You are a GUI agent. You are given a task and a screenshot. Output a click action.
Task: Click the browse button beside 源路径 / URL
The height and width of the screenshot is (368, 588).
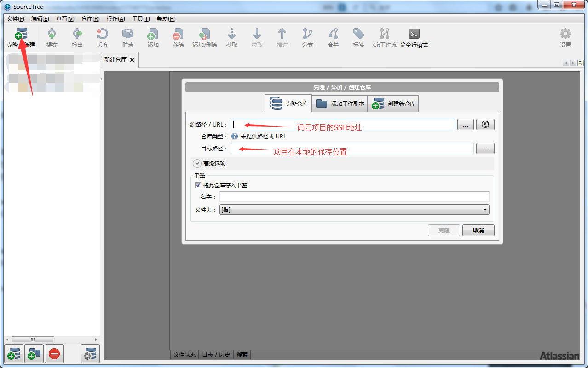coord(465,124)
